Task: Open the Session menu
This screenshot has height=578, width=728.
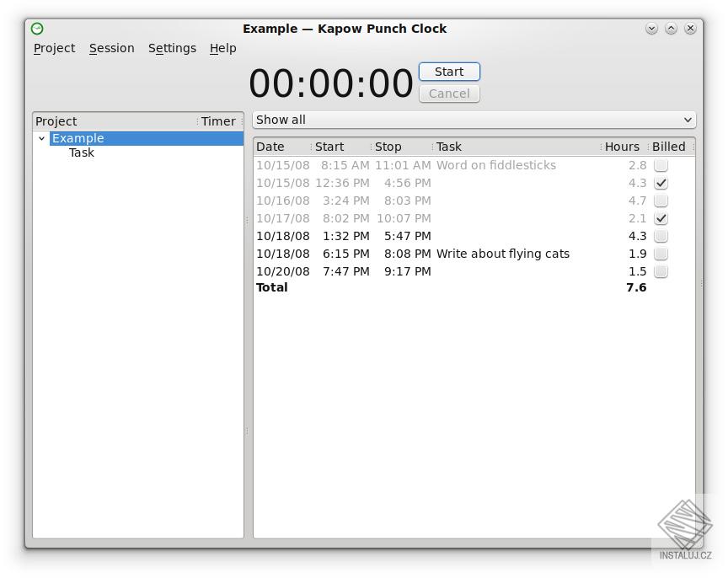Action: 111,48
